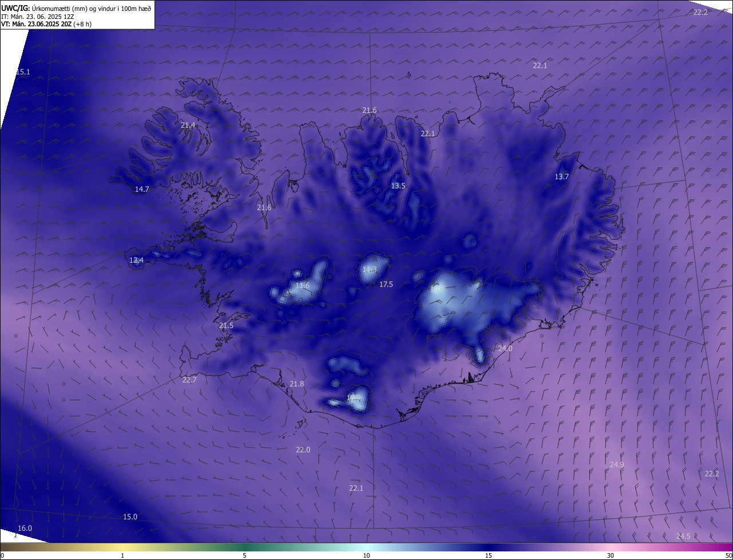Viewport: 733px width, 560px height.
Task: Click the 1 tick on the color scale
Action: coord(123,555)
